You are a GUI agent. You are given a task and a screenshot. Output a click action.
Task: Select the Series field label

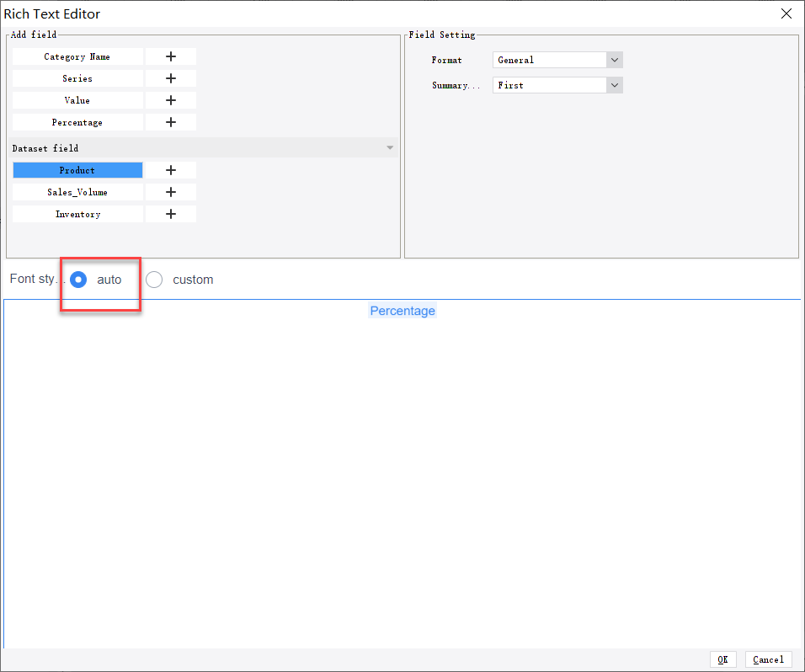[77, 78]
